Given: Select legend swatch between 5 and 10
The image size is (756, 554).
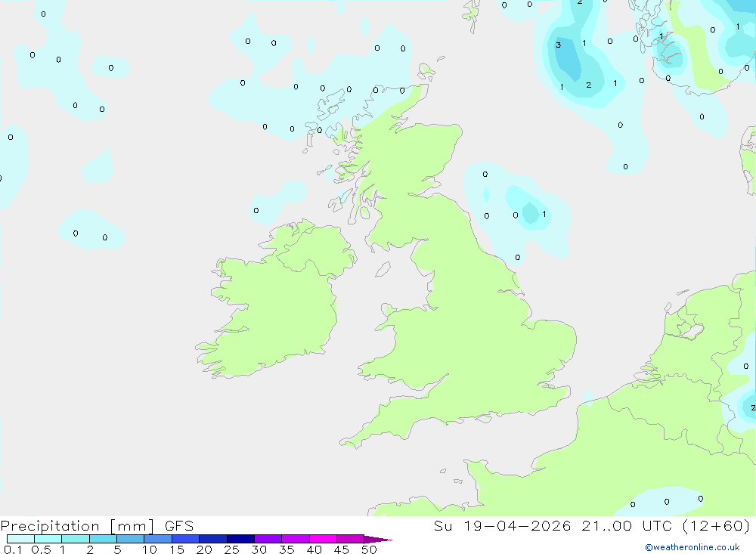Looking at the screenshot, I should [131, 539].
